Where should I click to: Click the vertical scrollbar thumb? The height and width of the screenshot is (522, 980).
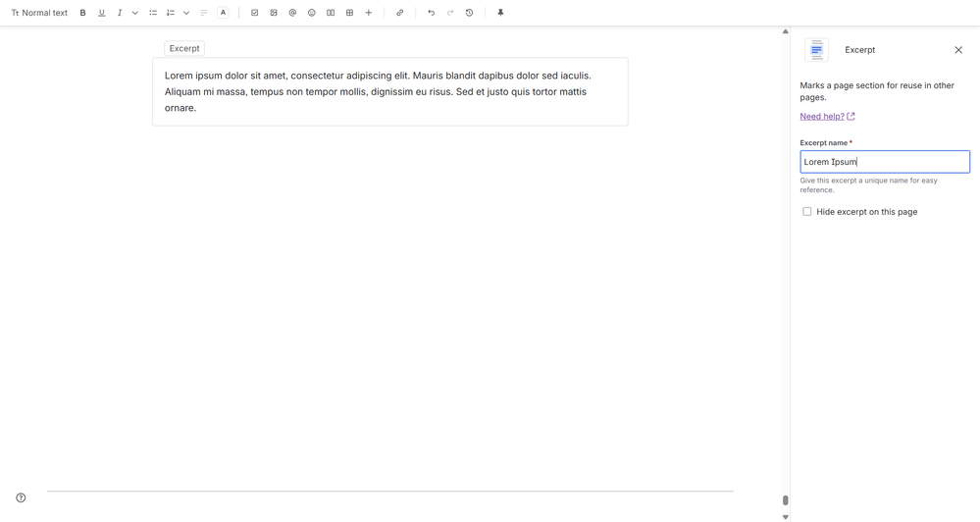click(x=786, y=500)
